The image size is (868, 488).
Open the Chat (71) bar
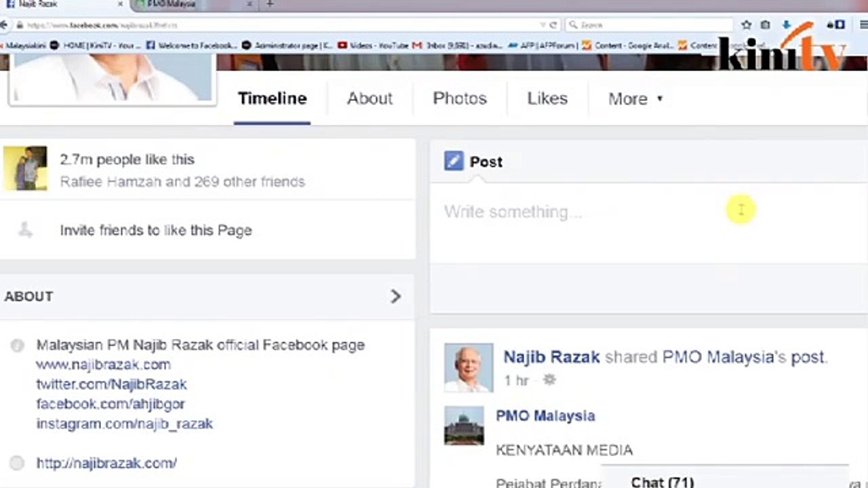(724, 477)
